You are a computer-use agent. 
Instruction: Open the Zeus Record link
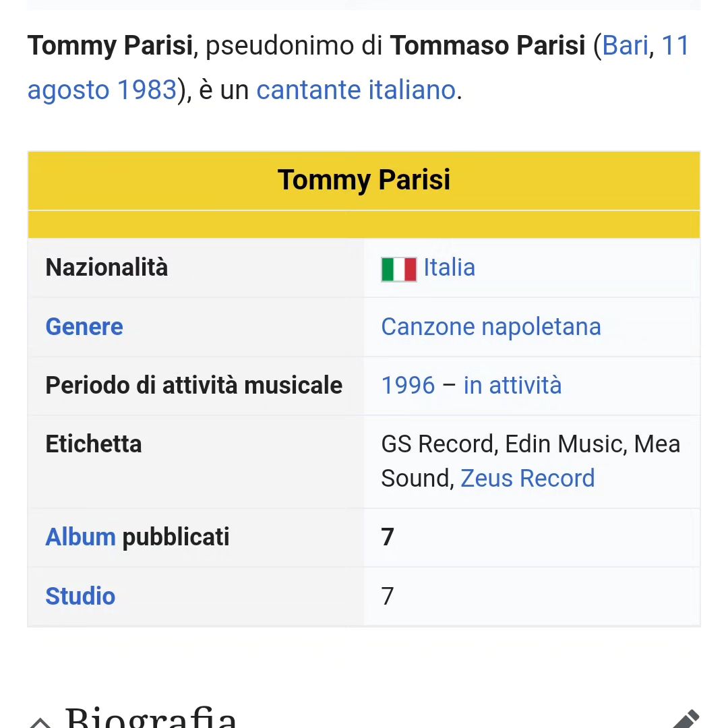(x=527, y=478)
